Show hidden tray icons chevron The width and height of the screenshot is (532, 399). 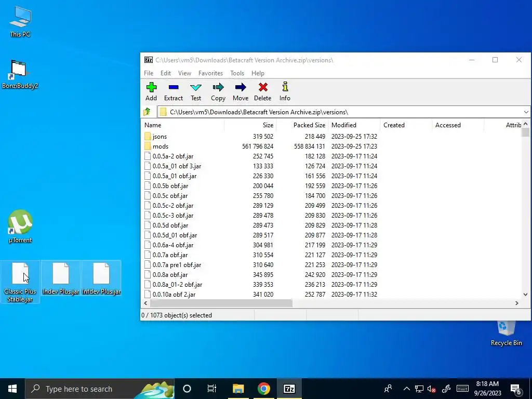click(x=406, y=389)
